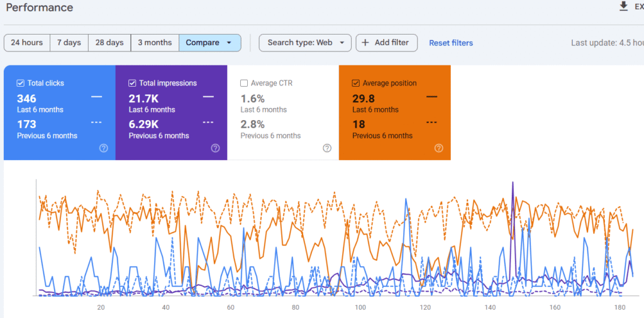The width and height of the screenshot is (644, 318).
Task: Click the chart axis label 20
Action: 101,307
